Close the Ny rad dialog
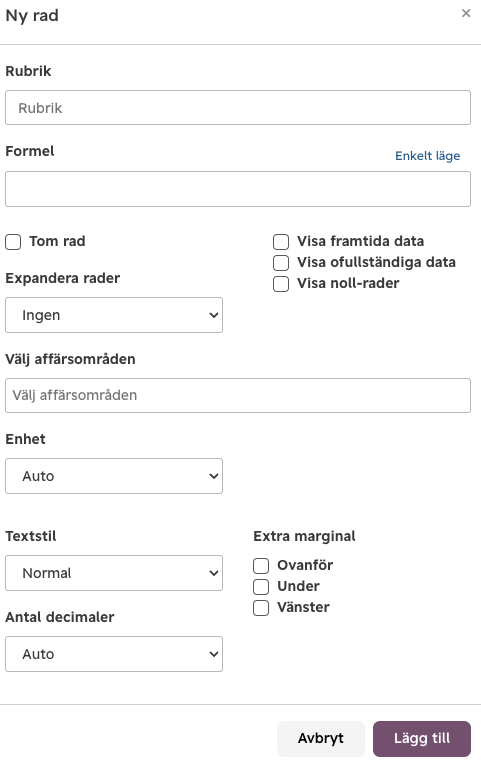The height and width of the screenshot is (764, 481). (x=466, y=14)
